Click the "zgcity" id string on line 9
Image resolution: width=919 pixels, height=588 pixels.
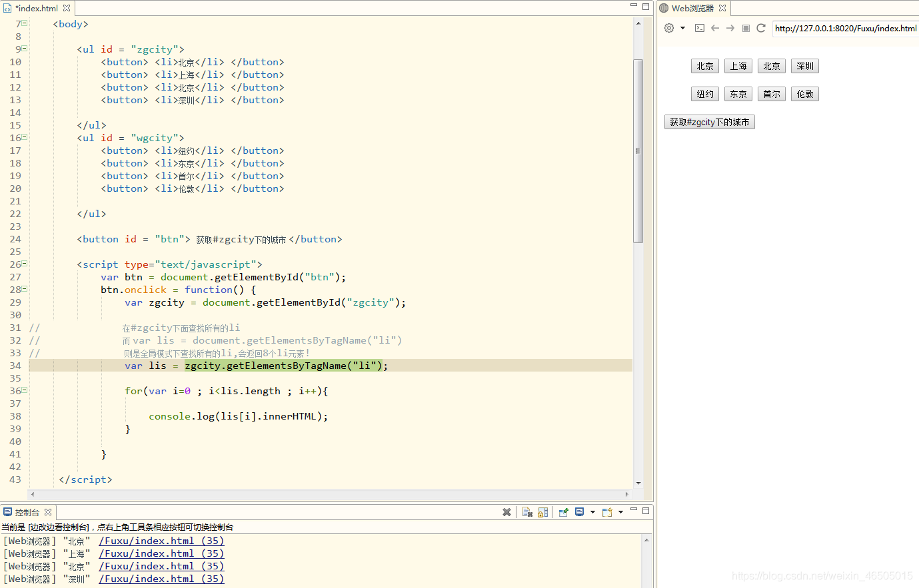(155, 49)
